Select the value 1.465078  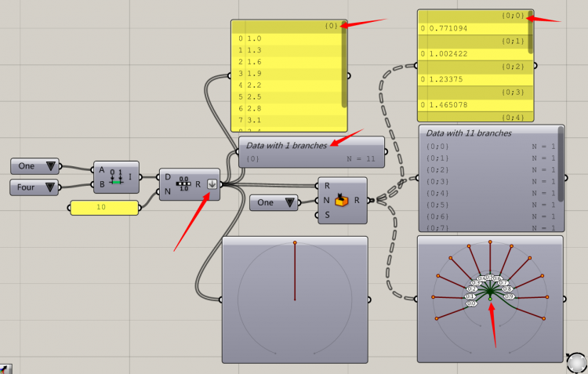448,105
